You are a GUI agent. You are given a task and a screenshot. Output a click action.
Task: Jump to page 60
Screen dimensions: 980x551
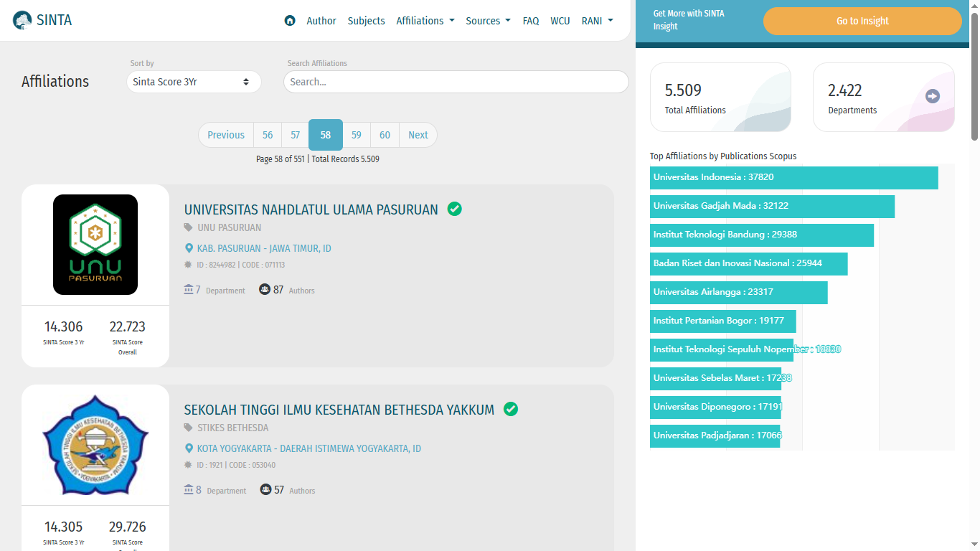click(385, 135)
